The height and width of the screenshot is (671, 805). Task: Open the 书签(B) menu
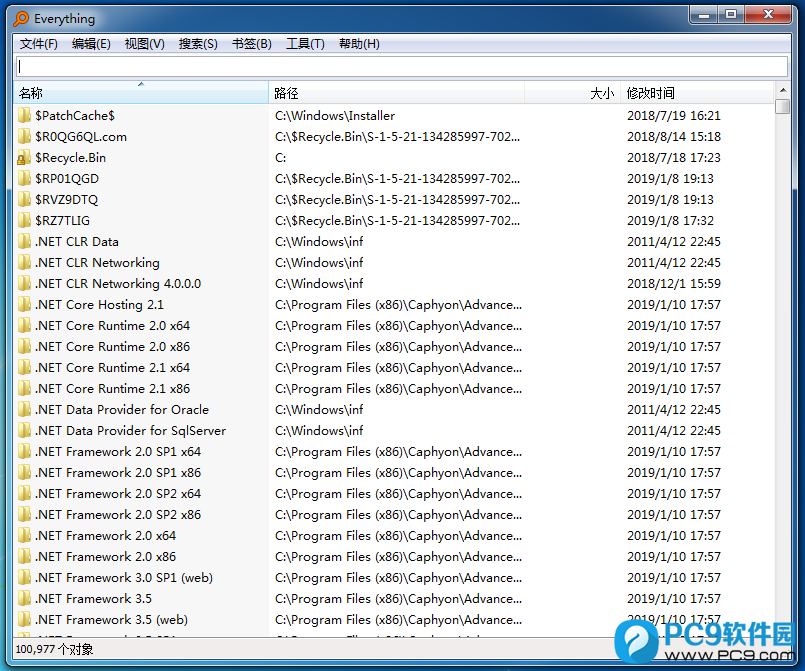(252, 44)
